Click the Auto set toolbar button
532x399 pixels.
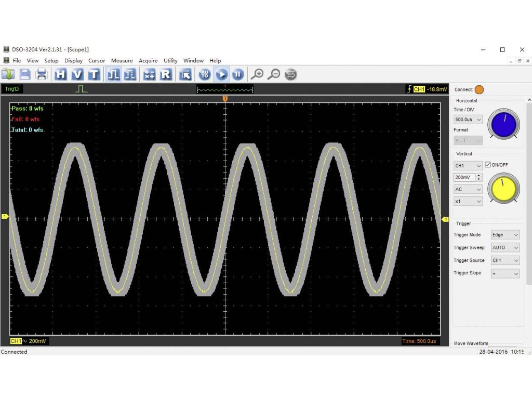click(205, 74)
